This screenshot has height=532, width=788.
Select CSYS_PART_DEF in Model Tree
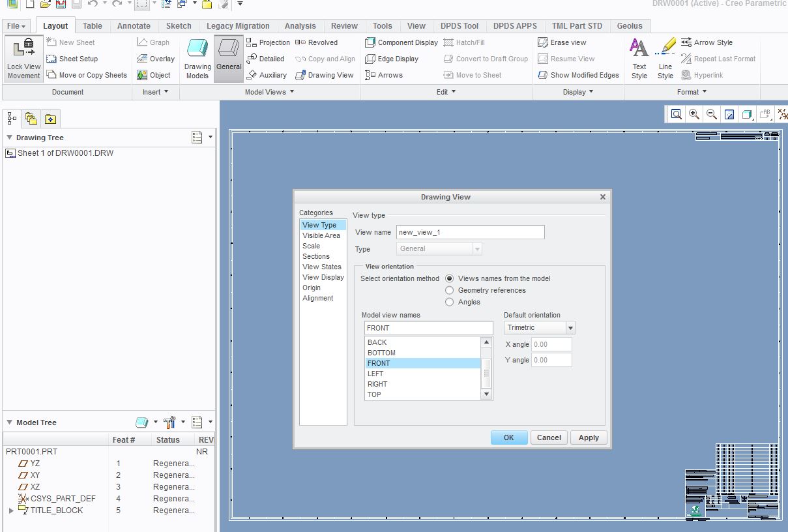(x=57, y=499)
